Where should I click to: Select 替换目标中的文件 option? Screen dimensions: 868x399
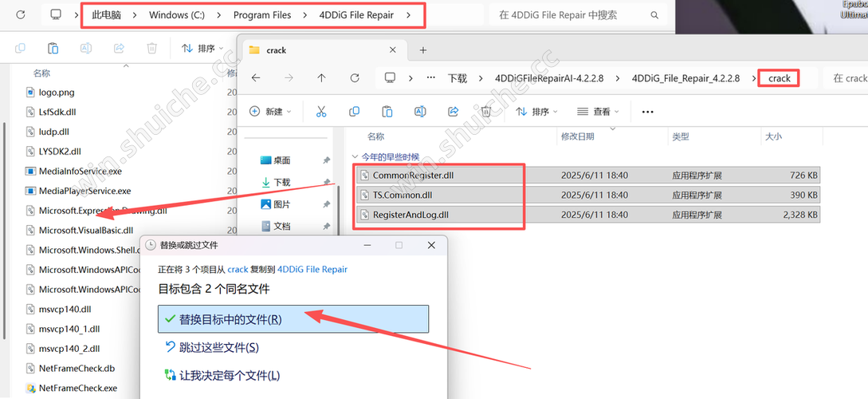(293, 319)
